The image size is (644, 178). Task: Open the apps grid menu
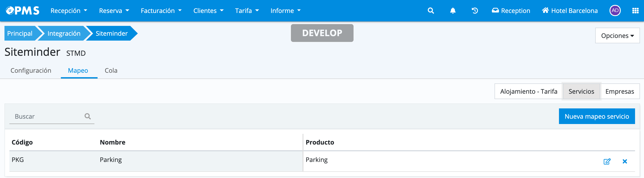(x=635, y=11)
